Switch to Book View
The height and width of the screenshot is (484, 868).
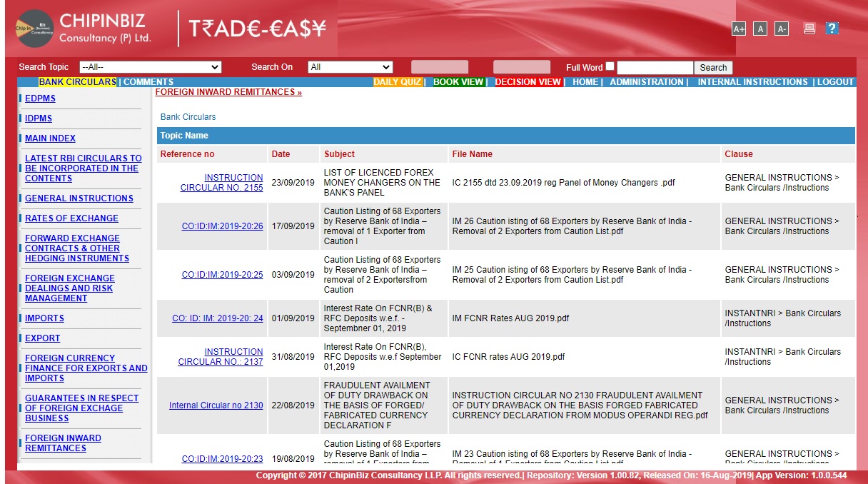point(458,82)
